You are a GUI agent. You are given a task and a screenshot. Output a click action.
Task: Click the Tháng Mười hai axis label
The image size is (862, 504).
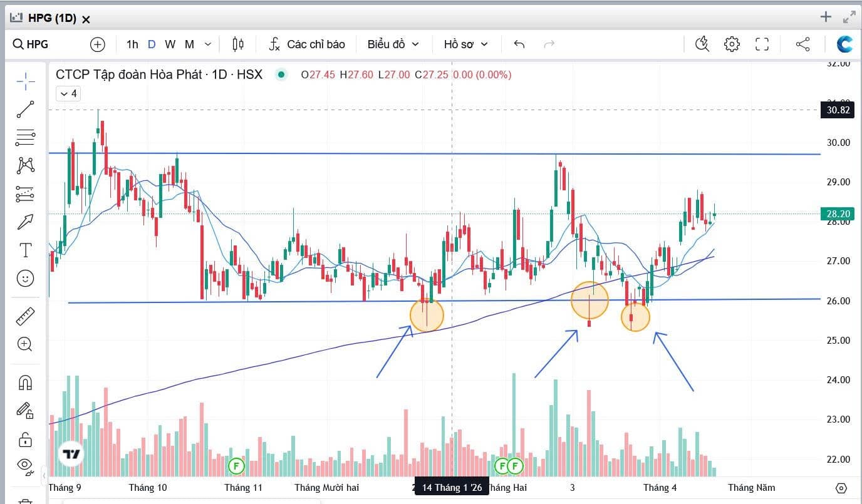point(327,488)
